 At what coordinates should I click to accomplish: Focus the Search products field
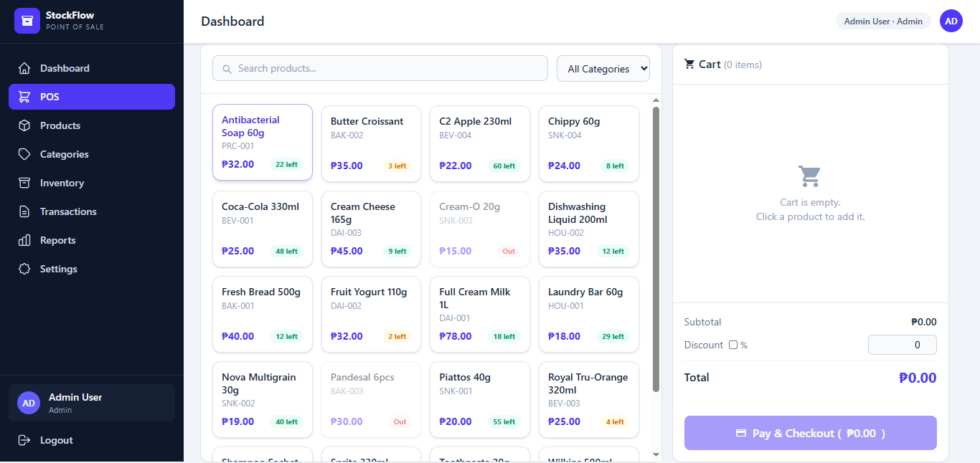[x=380, y=68]
